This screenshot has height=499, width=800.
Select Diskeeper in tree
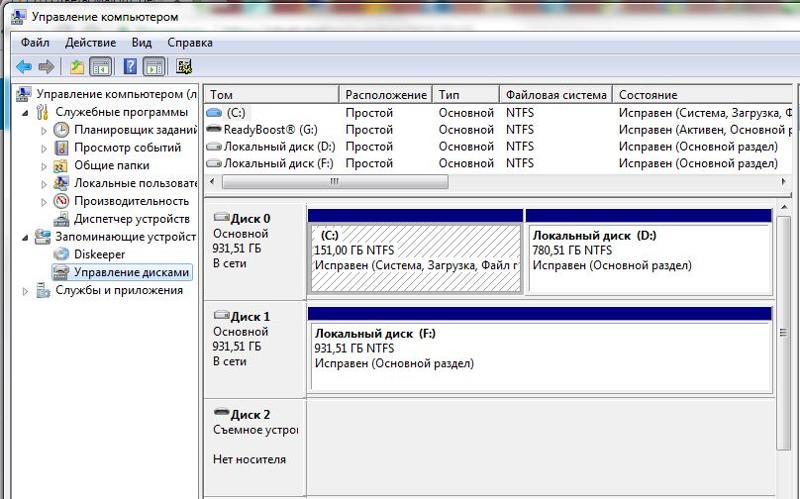click(x=99, y=254)
